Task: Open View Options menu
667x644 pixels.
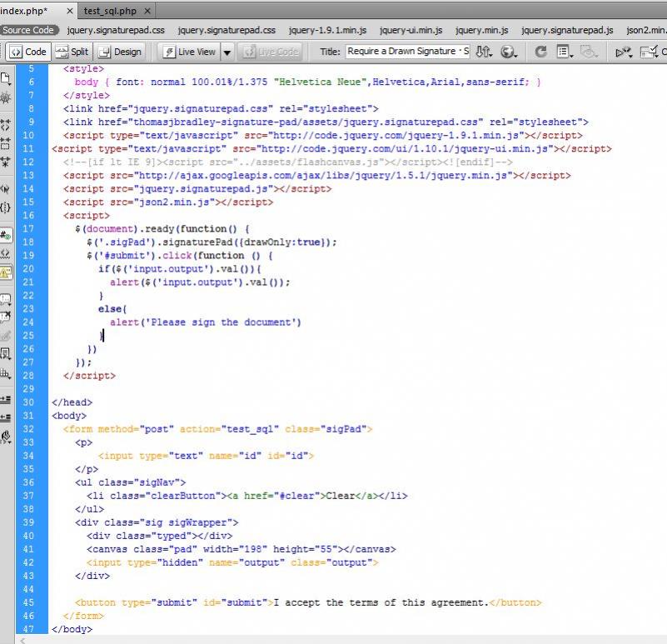Action: pyautogui.click(x=565, y=52)
